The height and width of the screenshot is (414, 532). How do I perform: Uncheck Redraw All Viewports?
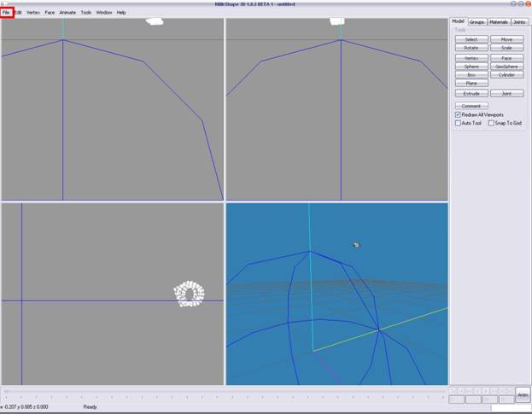pos(459,114)
